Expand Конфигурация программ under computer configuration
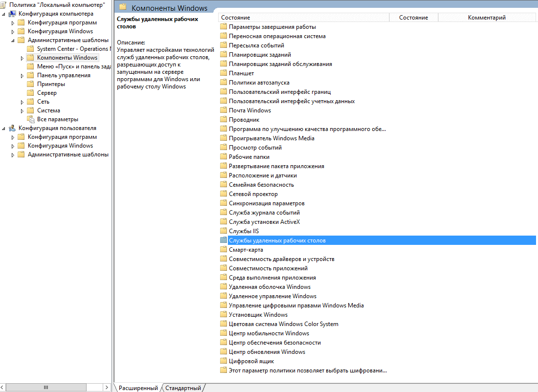The height and width of the screenshot is (392, 538). tap(13, 23)
